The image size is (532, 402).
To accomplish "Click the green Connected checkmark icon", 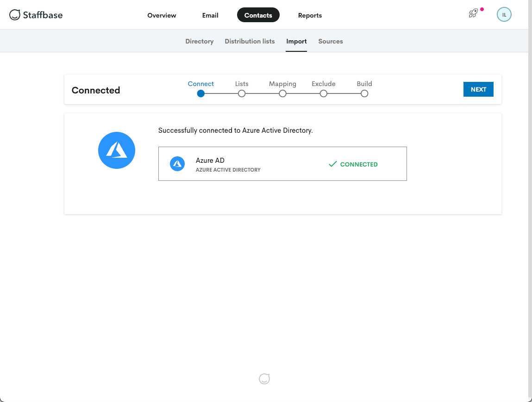I will pyautogui.click(x=332, y=164).
